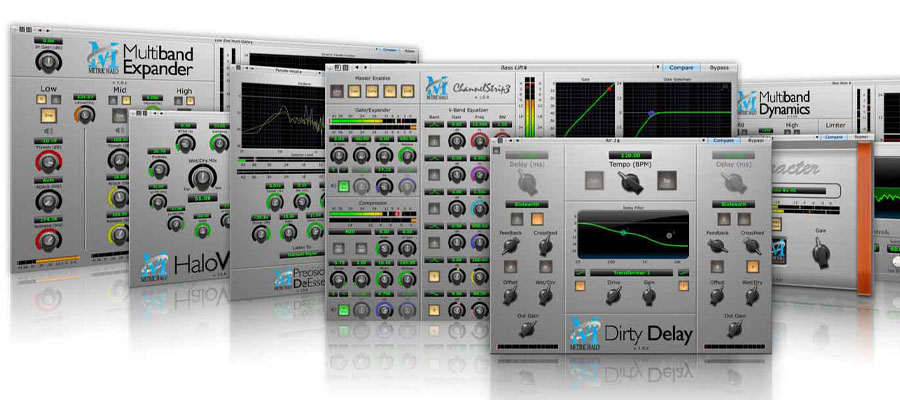Click the red-ringed Freq knob in the ChannelStrip3 equalizer
This screenshot has height=400, width=900.
(x=479, y=141)
